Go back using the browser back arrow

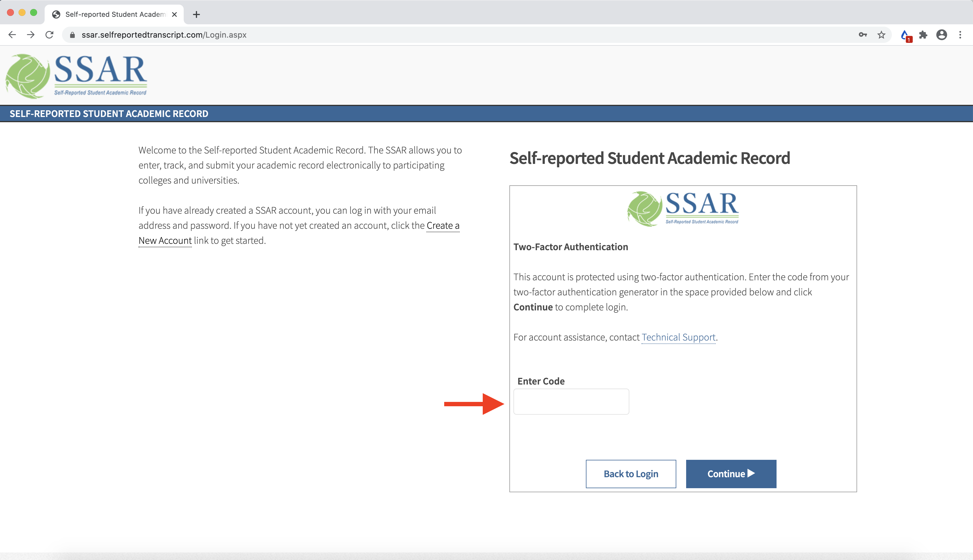[12, 35]
